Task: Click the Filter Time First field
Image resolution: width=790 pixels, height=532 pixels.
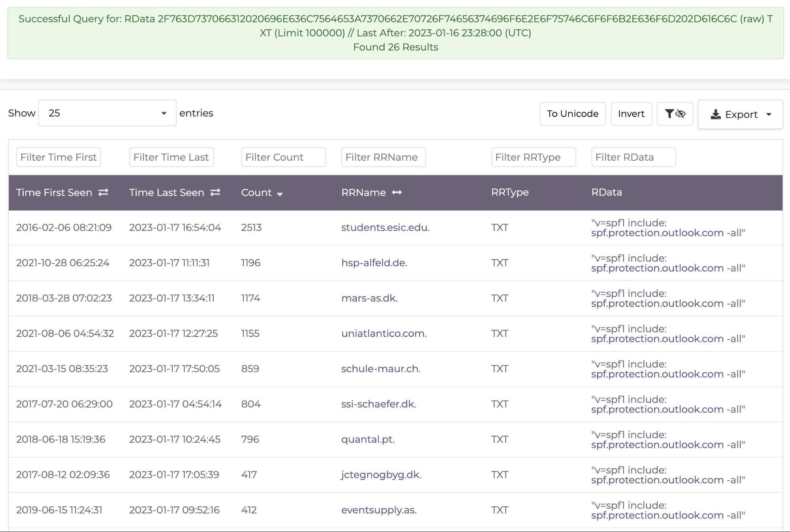Action: [58, 157]
